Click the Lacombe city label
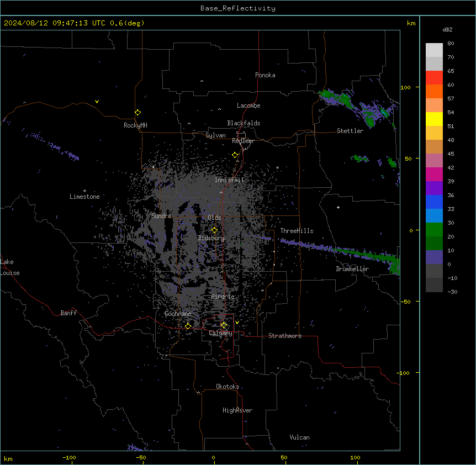Screen dimensions: 476x465 (248, 105)
